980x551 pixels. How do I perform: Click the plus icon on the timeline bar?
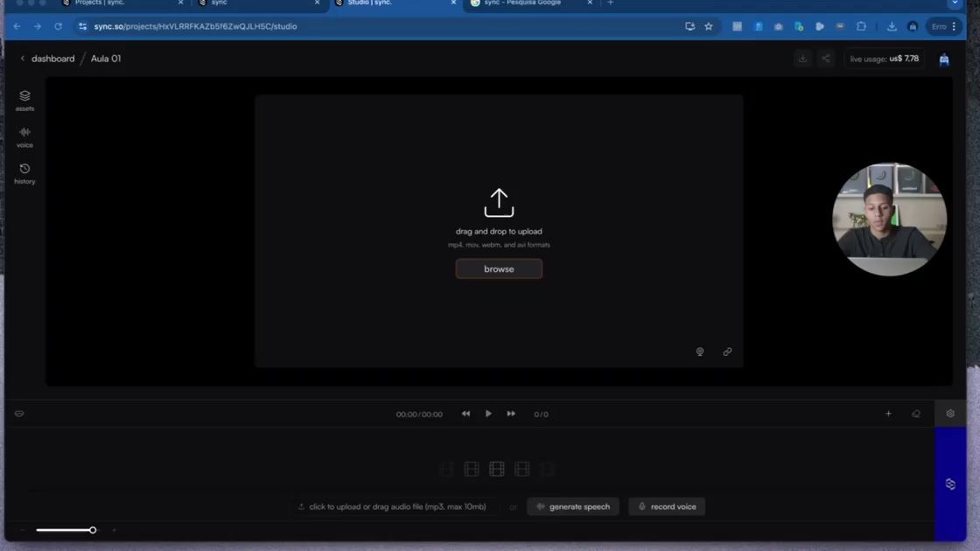click(888, 414)
